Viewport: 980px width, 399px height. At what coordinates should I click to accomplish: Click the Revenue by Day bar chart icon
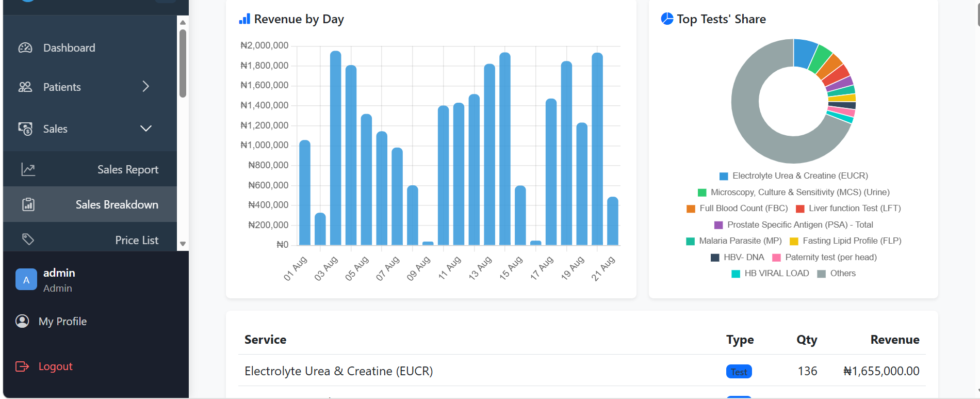pyautogui.click(x=244, y=19)
